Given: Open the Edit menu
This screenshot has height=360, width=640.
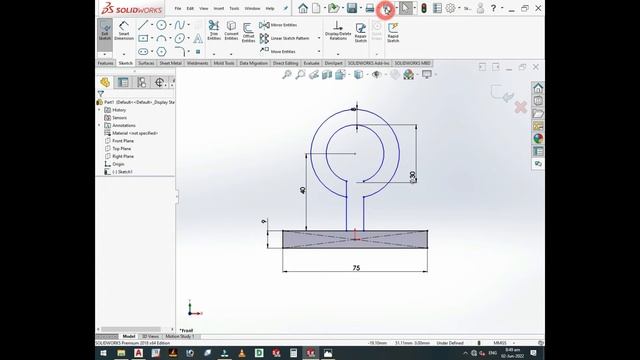Looking at the screenshot, I should coord(190,9).
